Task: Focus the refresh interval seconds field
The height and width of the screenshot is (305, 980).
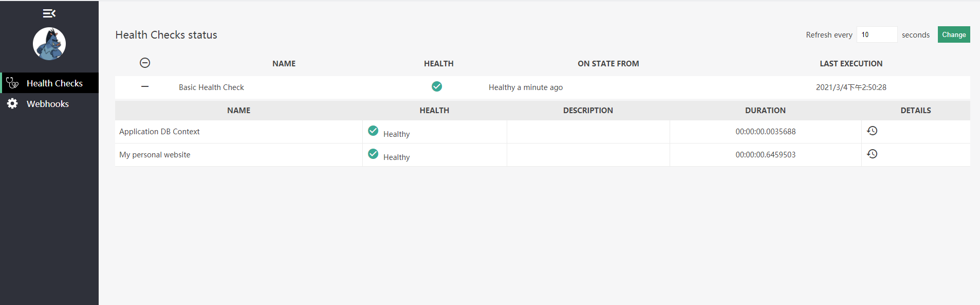Action: (x=877, y=34)
